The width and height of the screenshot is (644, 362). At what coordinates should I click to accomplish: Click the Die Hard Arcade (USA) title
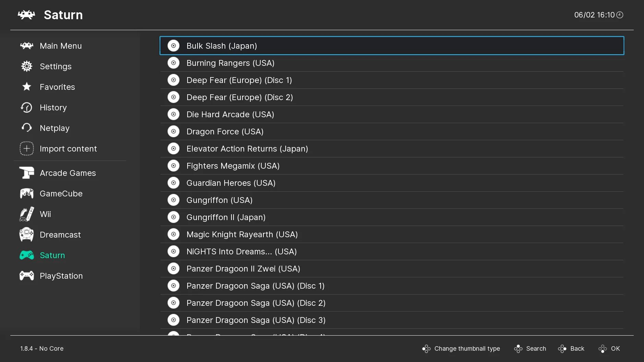click(x=230, y=114)
